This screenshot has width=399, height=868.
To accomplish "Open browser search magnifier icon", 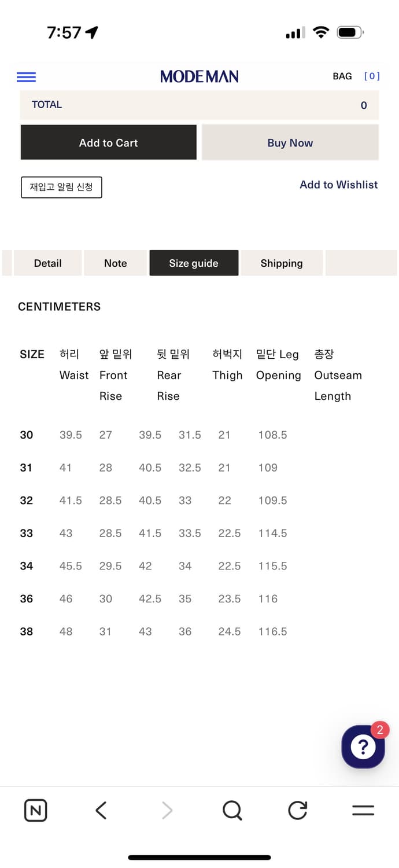I will coord(232,810).
